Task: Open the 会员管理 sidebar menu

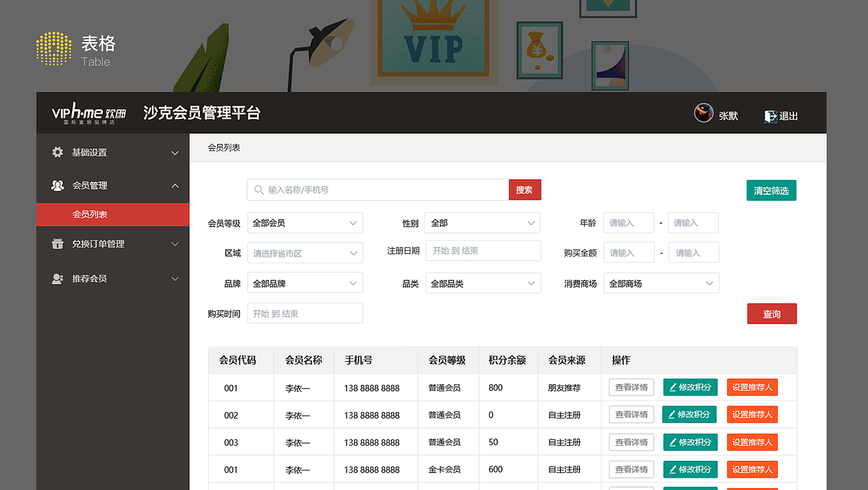Action: coord(113,185)
